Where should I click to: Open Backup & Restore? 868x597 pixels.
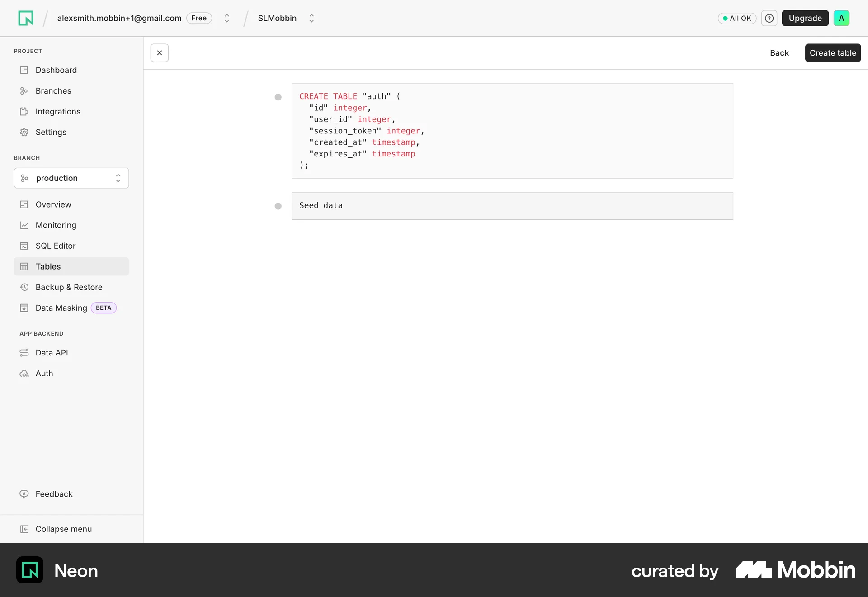pyautogui.click(x=71, y=287)
